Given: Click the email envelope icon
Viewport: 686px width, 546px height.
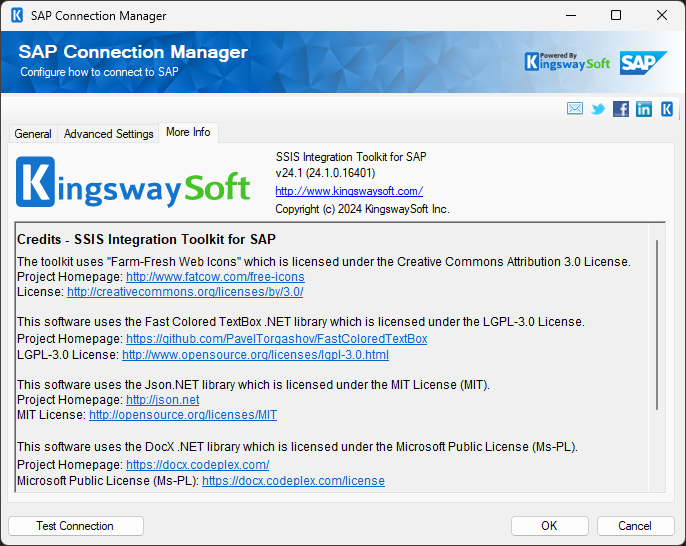Looking at the screenshot, I should (575, 109).
